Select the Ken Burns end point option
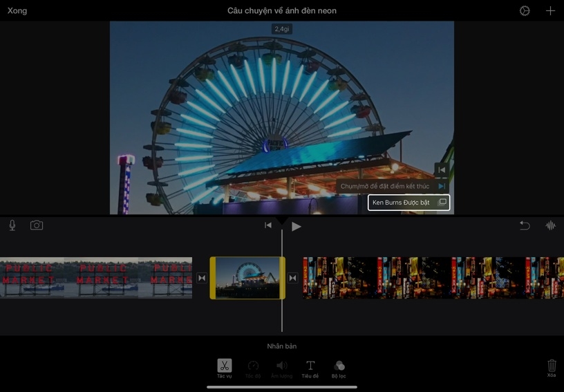The width and height of the screenshot is (564, 392). [392, 186]
